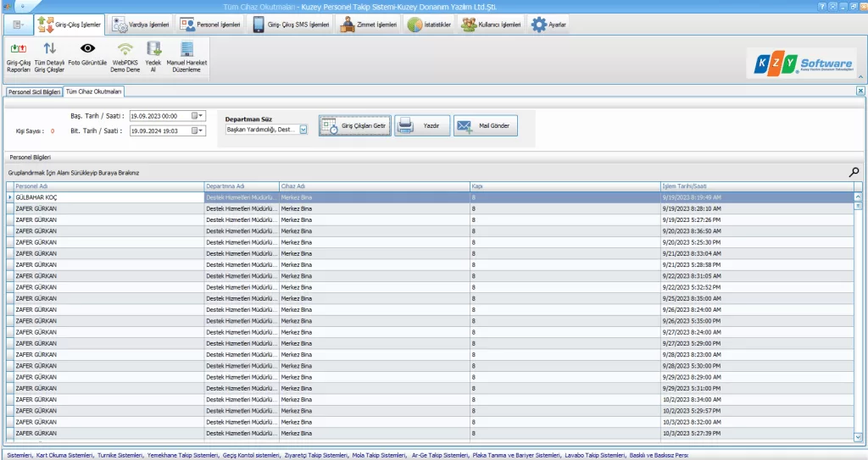Click Giriş Çıkışları Getir button
The height and width of the screenshot is (460, 868).
(x=354, y=125)
